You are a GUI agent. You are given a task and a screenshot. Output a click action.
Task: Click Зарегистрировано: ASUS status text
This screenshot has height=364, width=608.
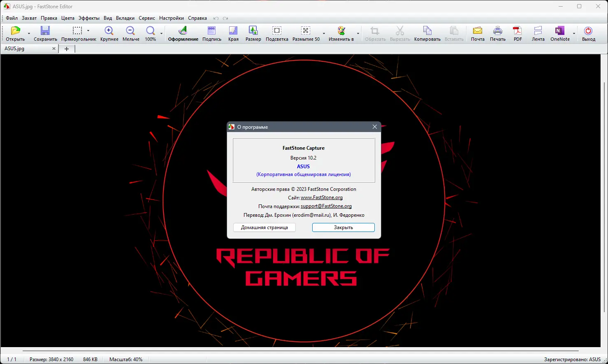tap(572, 359)
